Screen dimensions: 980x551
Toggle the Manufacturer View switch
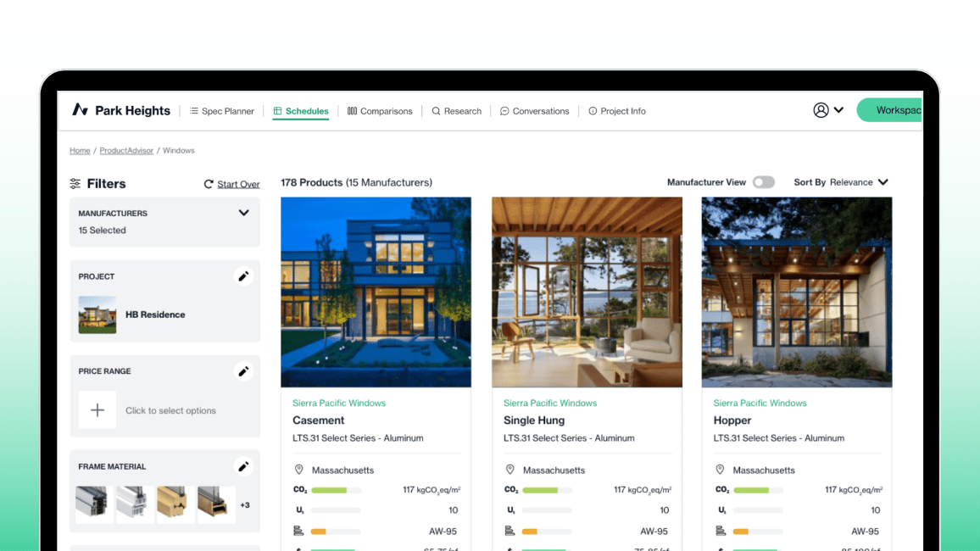763,182
